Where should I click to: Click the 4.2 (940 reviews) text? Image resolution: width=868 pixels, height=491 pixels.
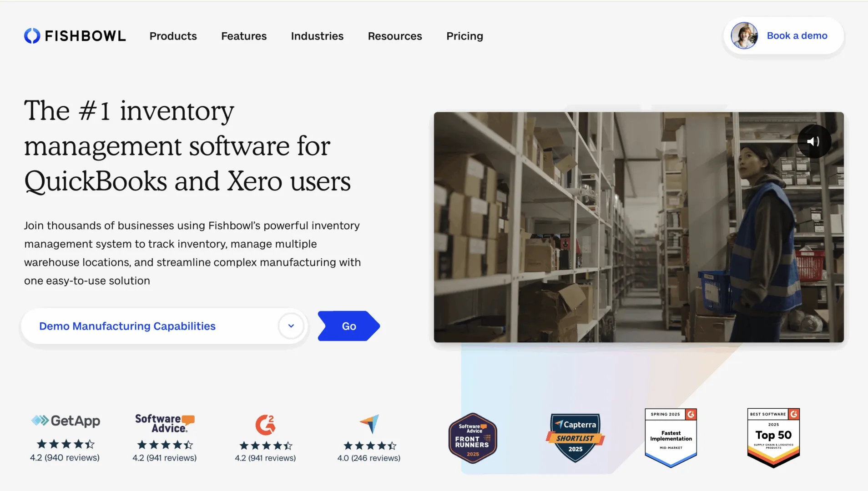(65, 458)
